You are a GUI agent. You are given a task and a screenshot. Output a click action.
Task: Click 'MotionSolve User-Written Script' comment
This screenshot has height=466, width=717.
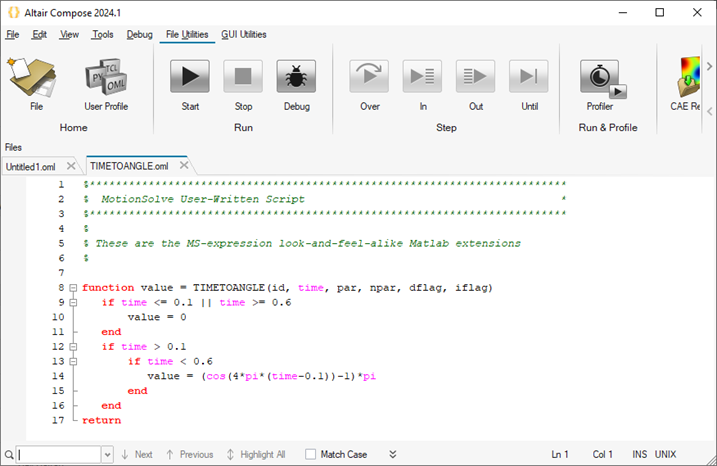coord(203,199)
